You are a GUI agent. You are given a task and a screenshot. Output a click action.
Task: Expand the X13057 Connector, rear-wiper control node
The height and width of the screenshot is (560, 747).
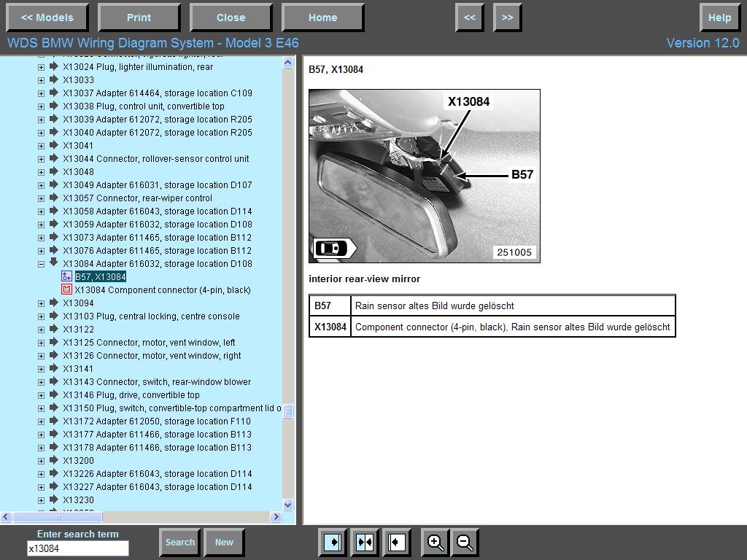[x=41, y=198]
